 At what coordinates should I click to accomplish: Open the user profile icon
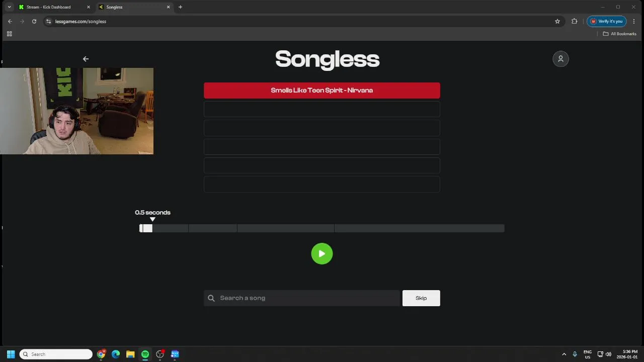tap(560, 59)
